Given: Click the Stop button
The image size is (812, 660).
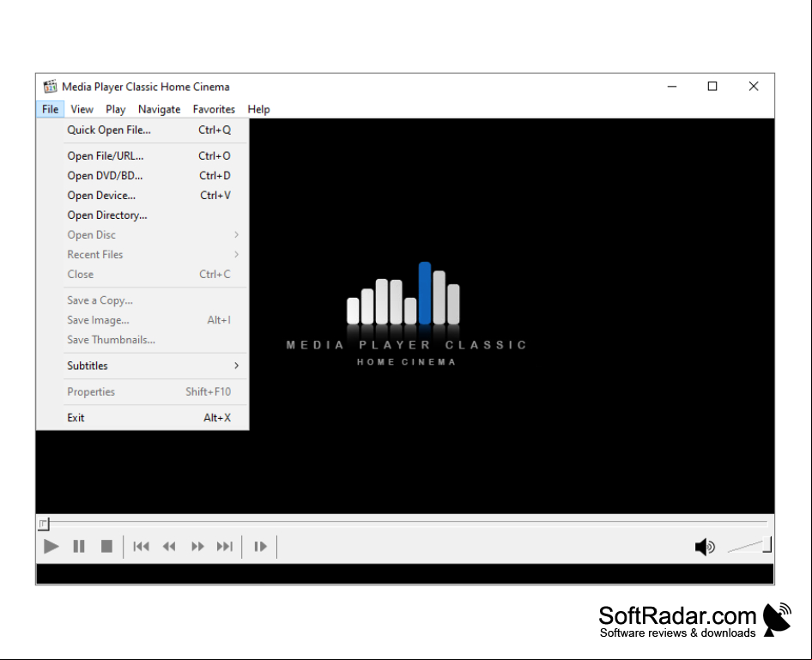Looking at the screenshot, I should coord(106,546).
